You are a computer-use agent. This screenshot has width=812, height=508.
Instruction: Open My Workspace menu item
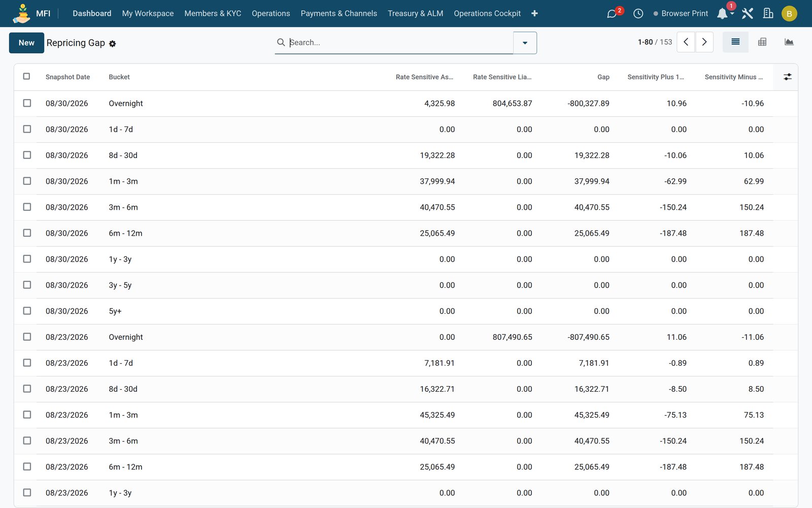[148, 13]
